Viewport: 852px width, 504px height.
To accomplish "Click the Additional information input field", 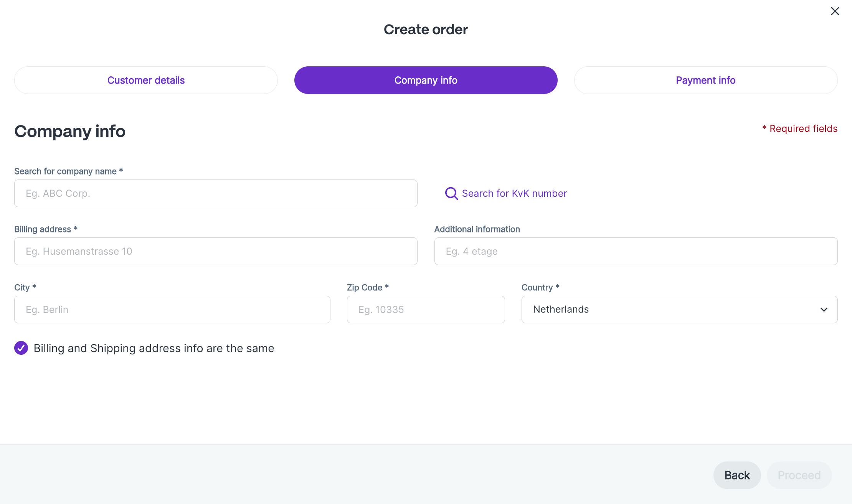I will 636,251.
